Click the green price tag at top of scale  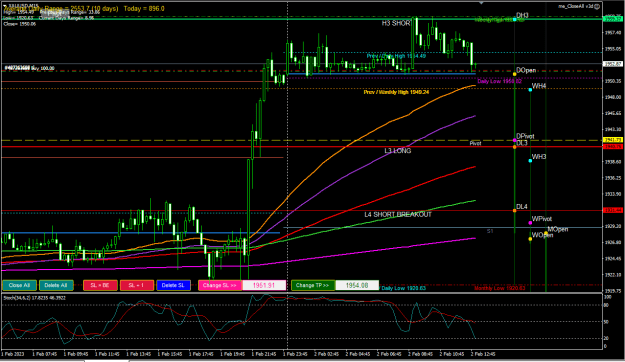613,19
